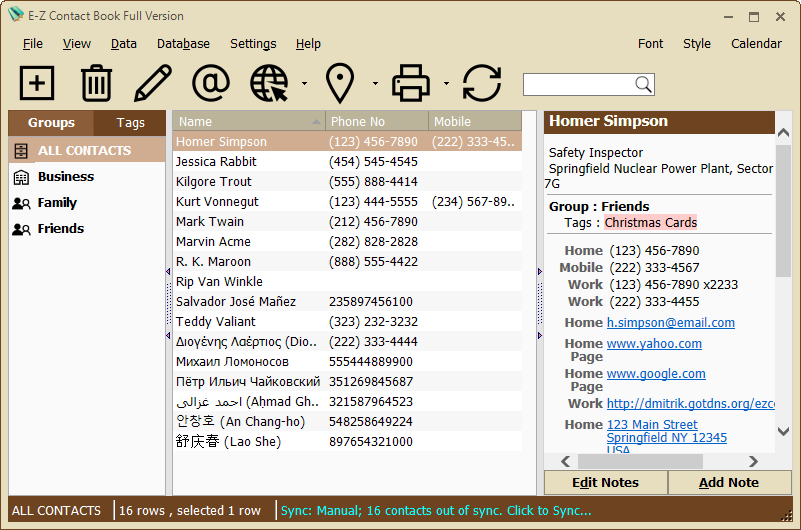Select the Михаил Ломоносов contact row

[x=347, y=362]
